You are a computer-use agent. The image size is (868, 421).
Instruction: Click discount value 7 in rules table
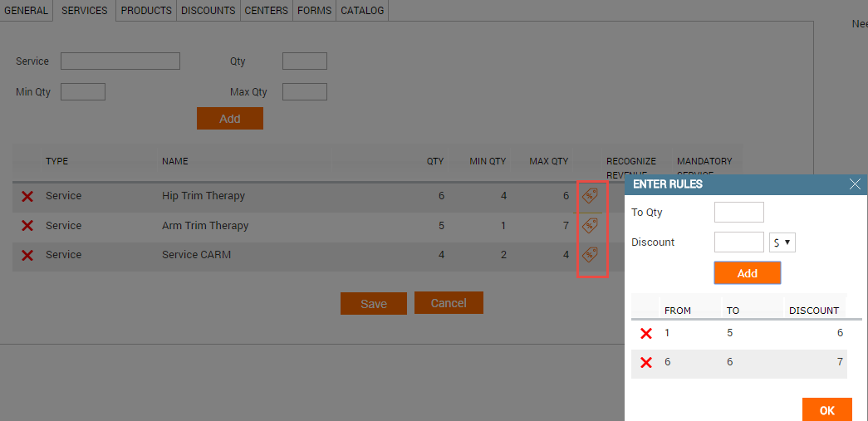click(x=840, y=362)
